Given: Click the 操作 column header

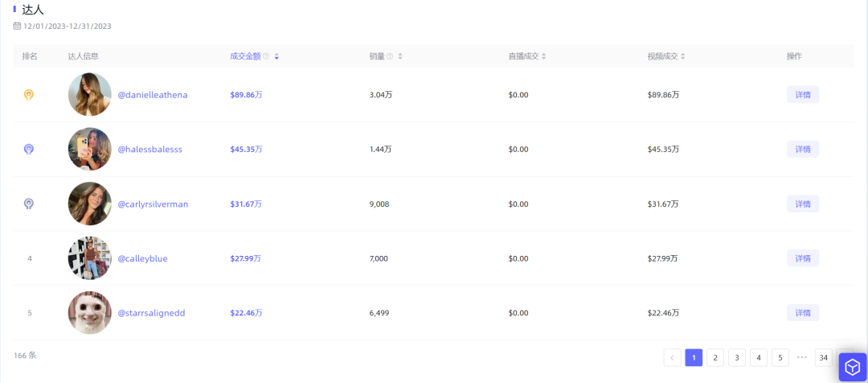Looking at the screenshot, I should point(794,56).
